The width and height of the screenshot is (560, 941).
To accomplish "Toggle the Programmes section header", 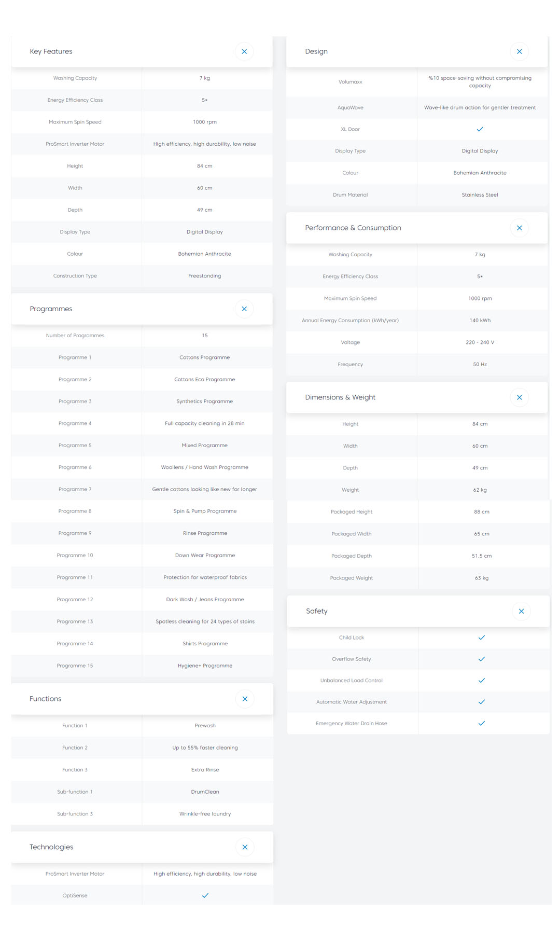I will coord(130,309).
